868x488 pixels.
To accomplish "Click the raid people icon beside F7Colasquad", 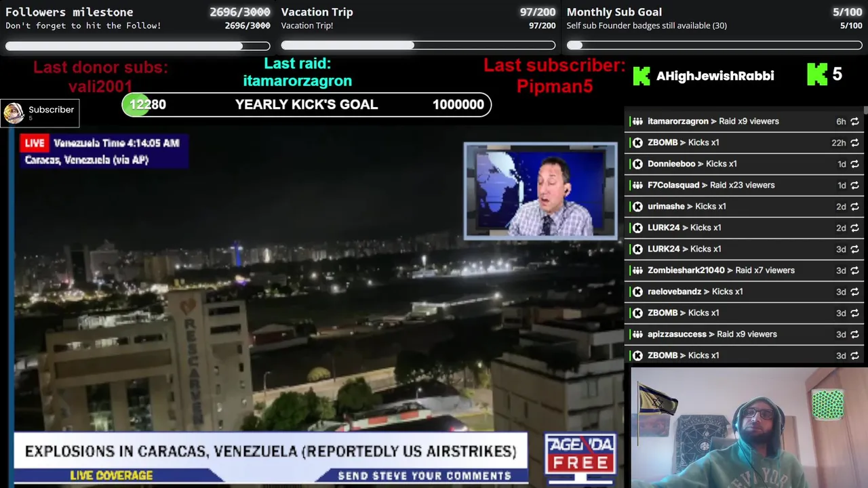I will click(637, 185).
